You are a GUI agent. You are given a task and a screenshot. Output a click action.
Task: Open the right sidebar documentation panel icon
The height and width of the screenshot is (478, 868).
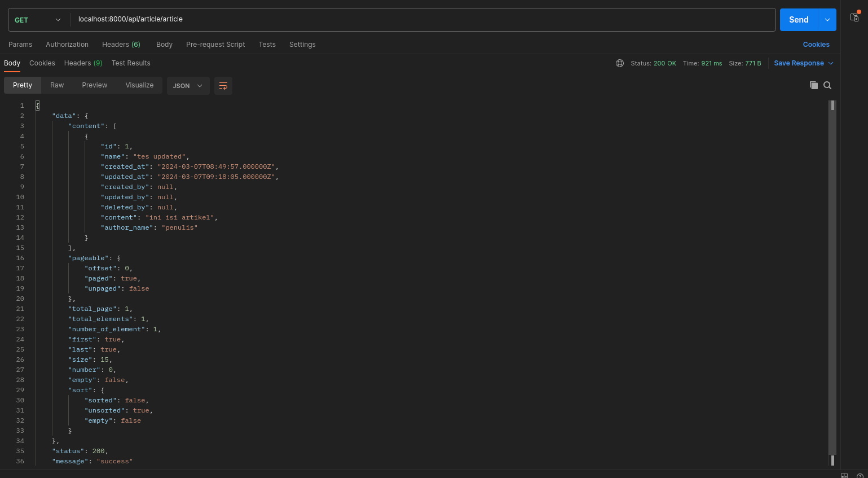pos(854,17)
